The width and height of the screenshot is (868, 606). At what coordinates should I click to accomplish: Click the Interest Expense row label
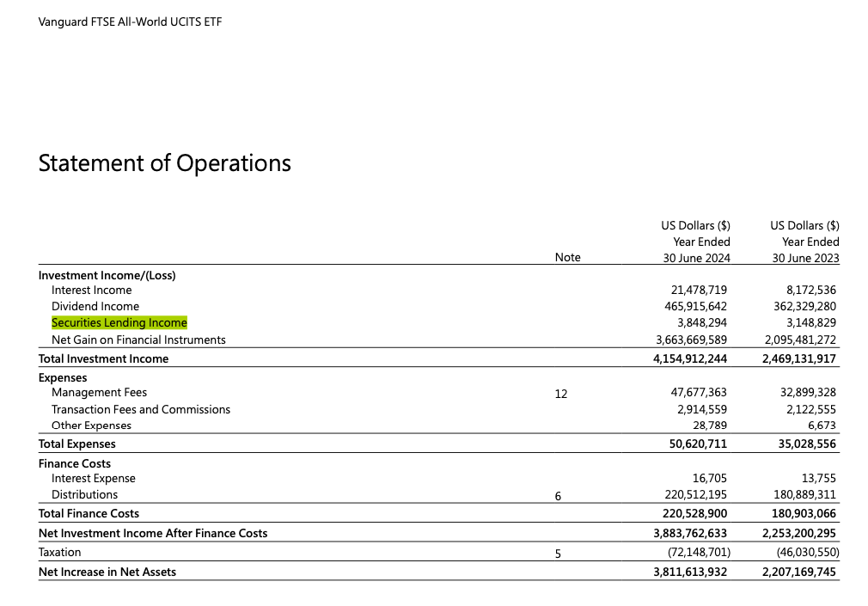tap(93, 479)
